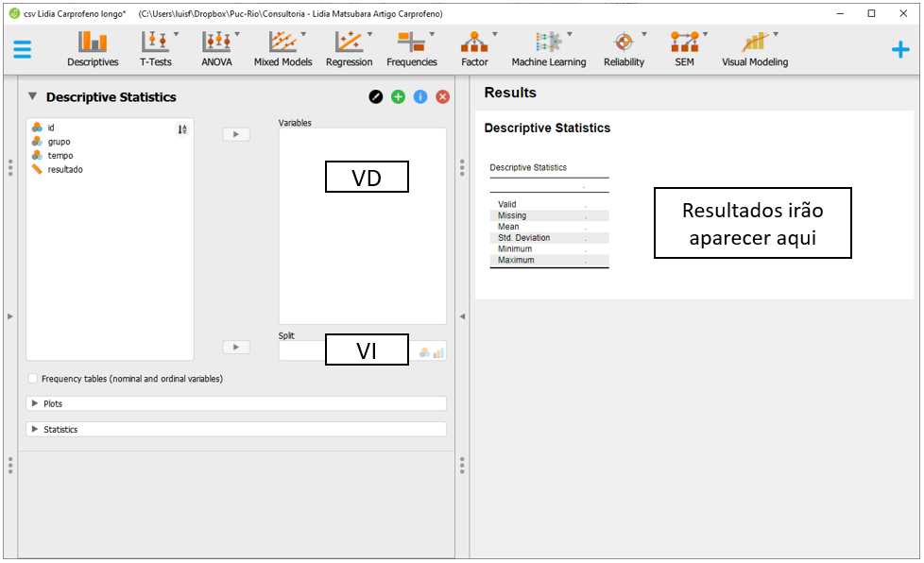Enable Frequency tables checkbox
The height and width of the screenshot is (563, 924).
(34, 379)
